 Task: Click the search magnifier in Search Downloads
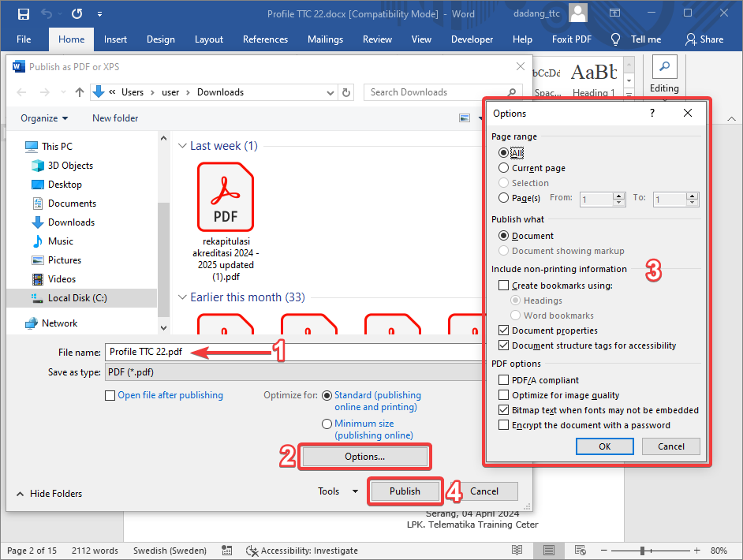point(512,92)
